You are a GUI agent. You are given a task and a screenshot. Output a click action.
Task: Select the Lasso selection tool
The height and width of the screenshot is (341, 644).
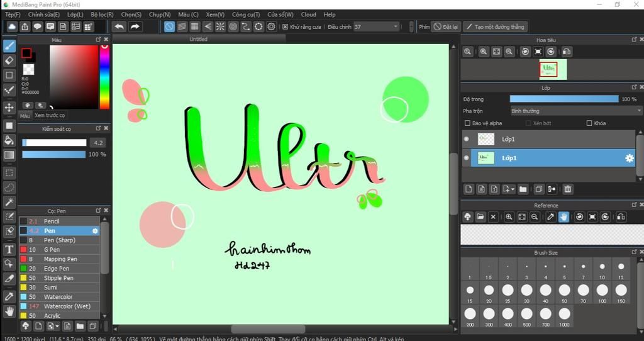coord(9,187)
